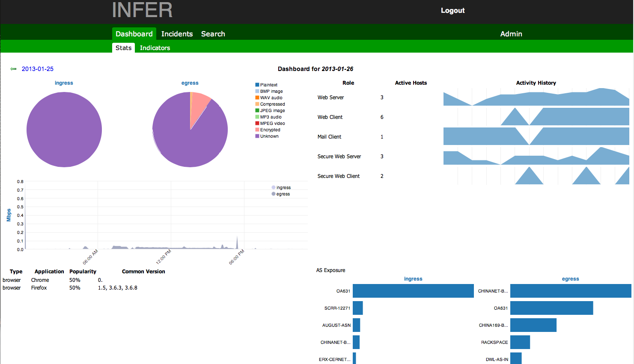This screenshot has width=634, height=364.
Task: Log out using the Logout link
Action: 452,11
